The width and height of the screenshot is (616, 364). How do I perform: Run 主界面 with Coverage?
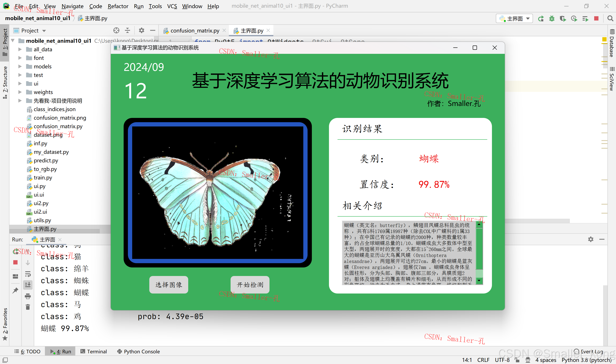coord(563,19)
